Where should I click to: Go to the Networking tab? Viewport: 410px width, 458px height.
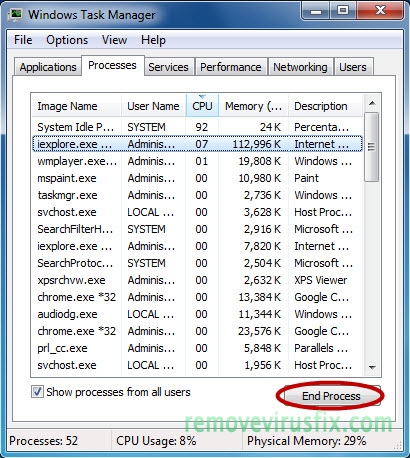pos(300,67)
